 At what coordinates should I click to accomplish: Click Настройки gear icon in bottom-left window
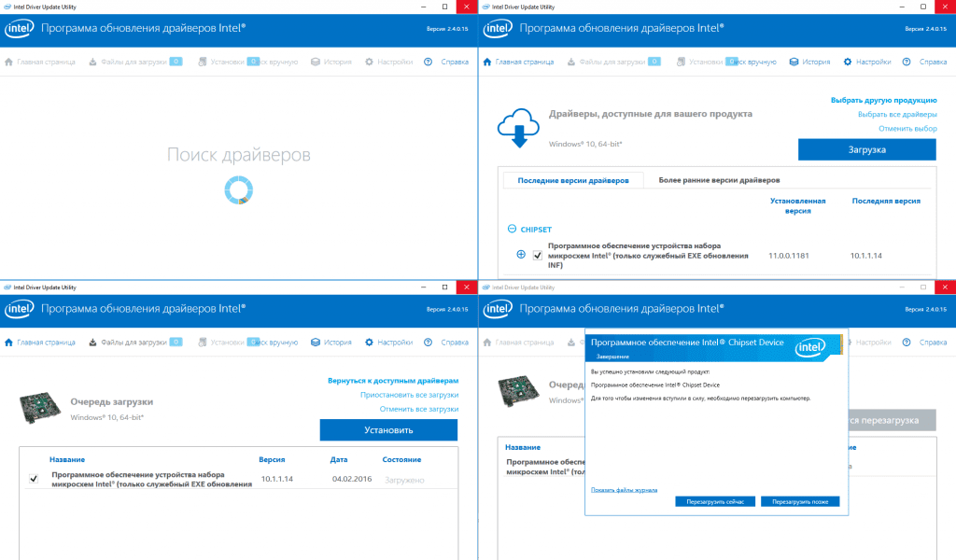pos(369,342)
